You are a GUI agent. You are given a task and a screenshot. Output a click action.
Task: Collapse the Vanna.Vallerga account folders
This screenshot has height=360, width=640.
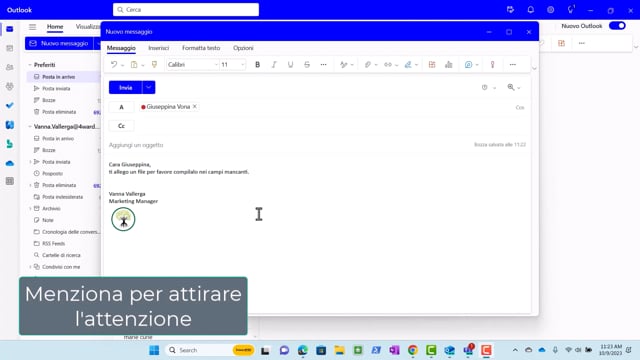(x=30, y=127)
